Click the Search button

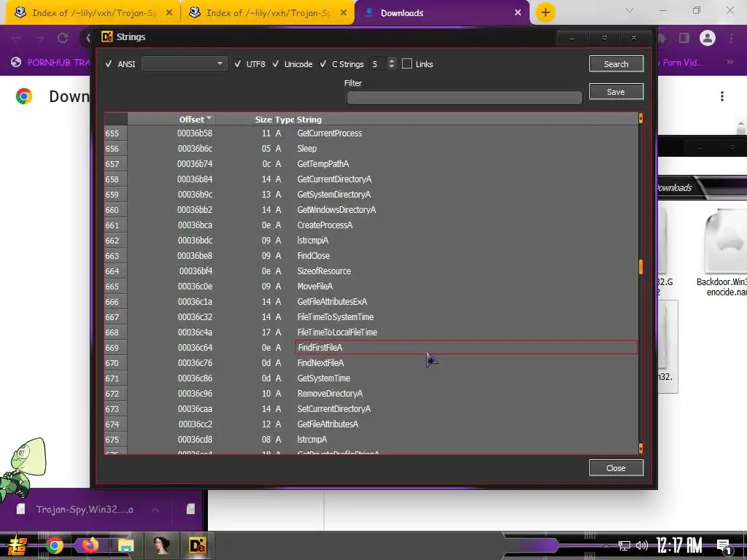click(616, 64)
